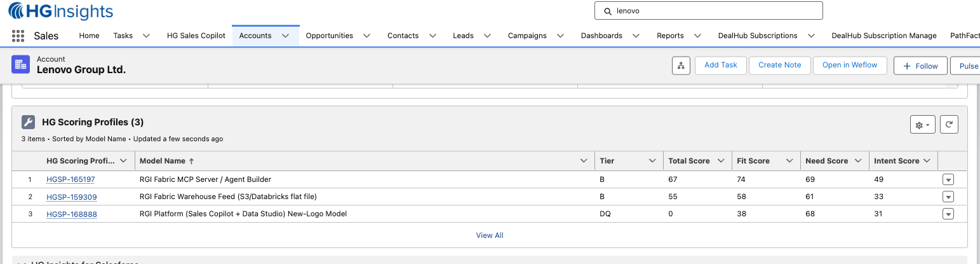980x264 pixels.
Task: Click the Create Note button
Action: (x=780, y=65)
